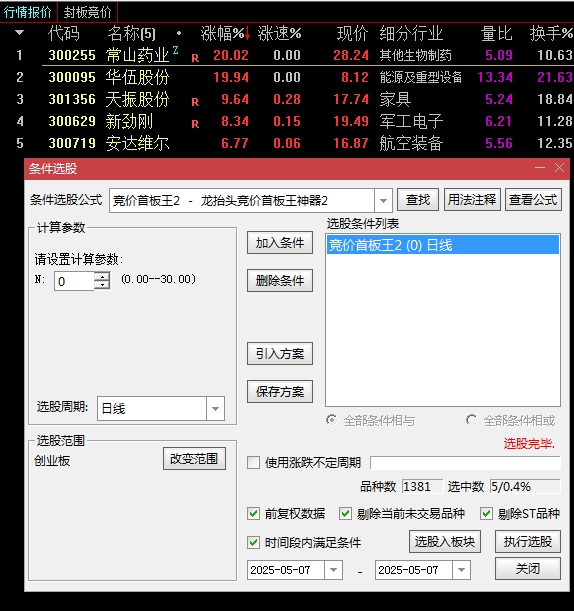
Task: Click the R marker in 新劲刚 row
Action: pos(195,124)
